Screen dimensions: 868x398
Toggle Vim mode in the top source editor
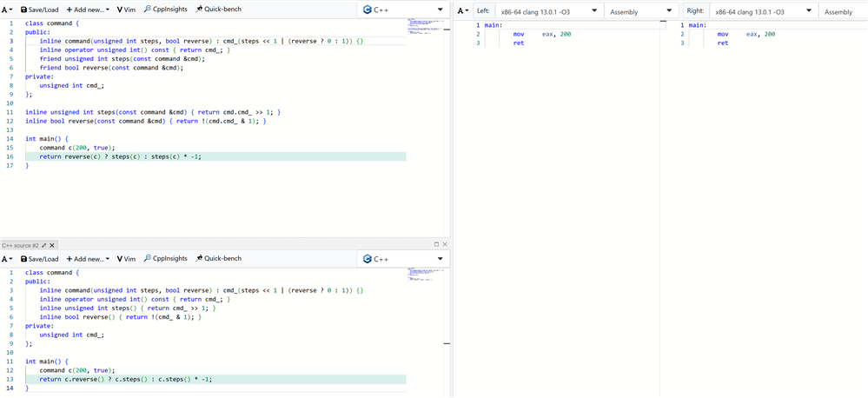126,10
